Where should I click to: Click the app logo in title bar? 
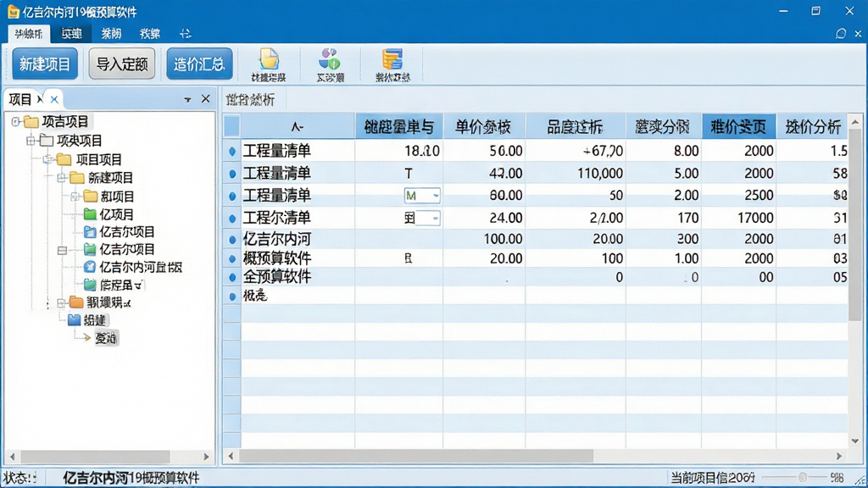pos(14,12)
